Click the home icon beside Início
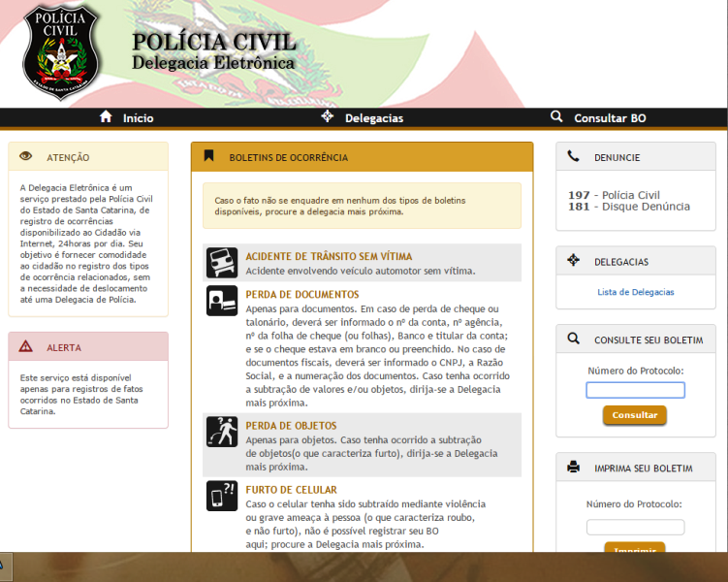728x582 pixels. [107, 117]
